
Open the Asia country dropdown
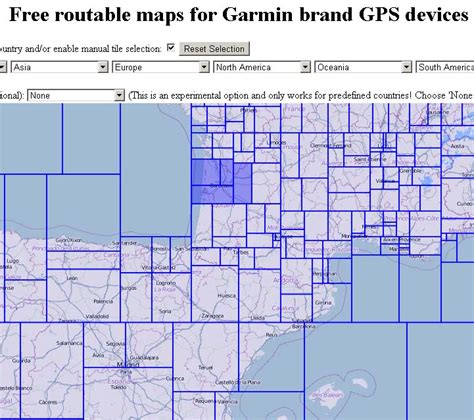(60, 67)
